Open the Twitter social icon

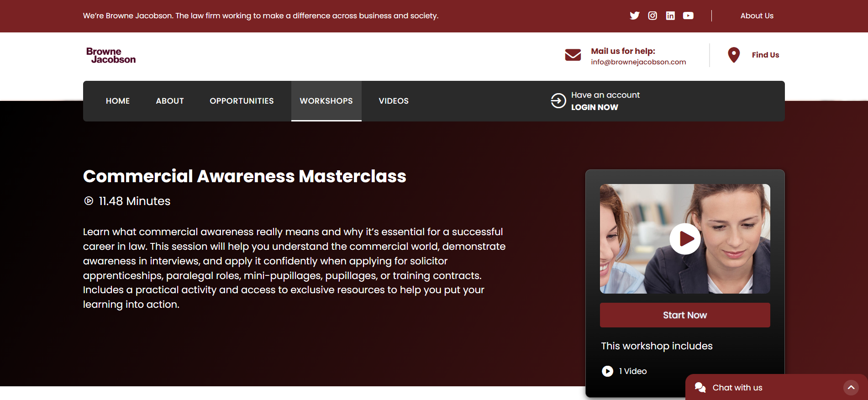[x=634, y=16]
